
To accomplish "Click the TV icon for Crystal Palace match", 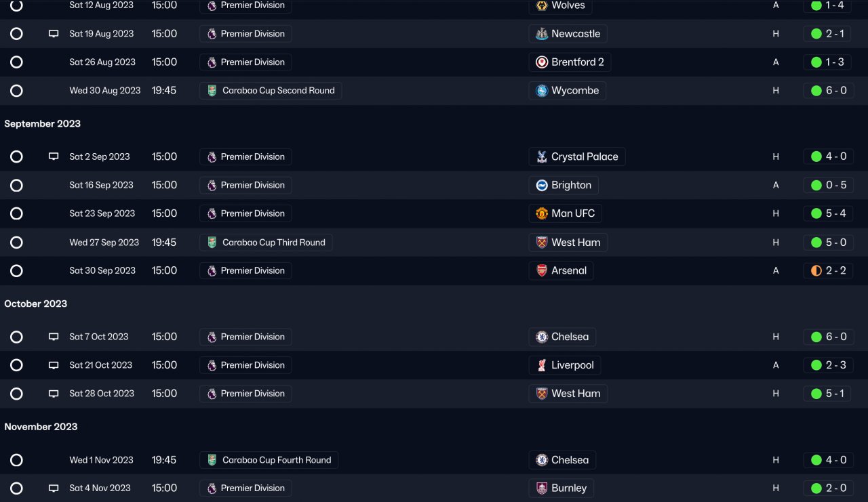I will click(x=54, y=157).
